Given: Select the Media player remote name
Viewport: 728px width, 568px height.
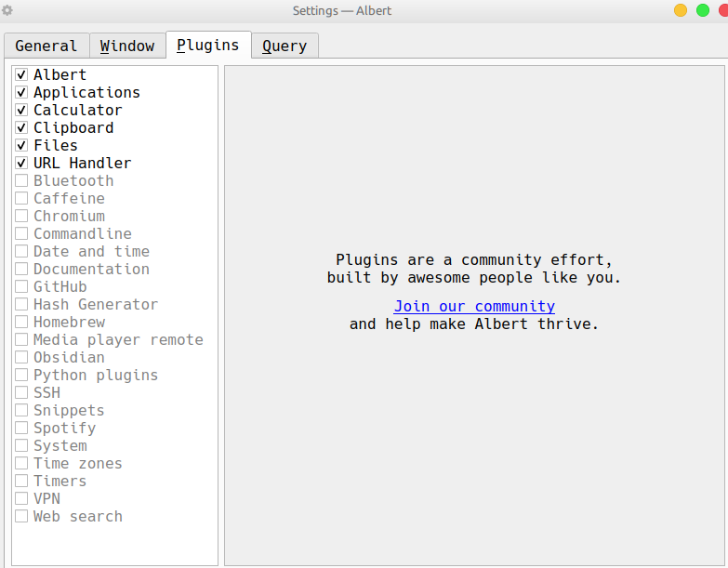Looking at the screenshot, I should [118, 339].
